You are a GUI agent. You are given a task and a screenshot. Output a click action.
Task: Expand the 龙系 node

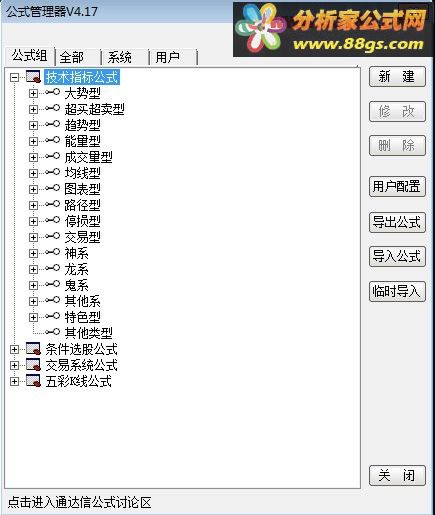(x=33, y=270)
